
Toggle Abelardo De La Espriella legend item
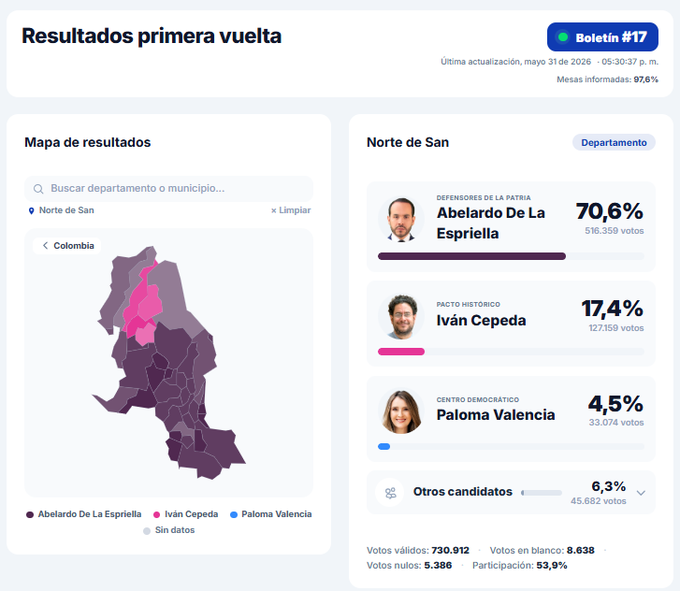(x=84, y=514)
